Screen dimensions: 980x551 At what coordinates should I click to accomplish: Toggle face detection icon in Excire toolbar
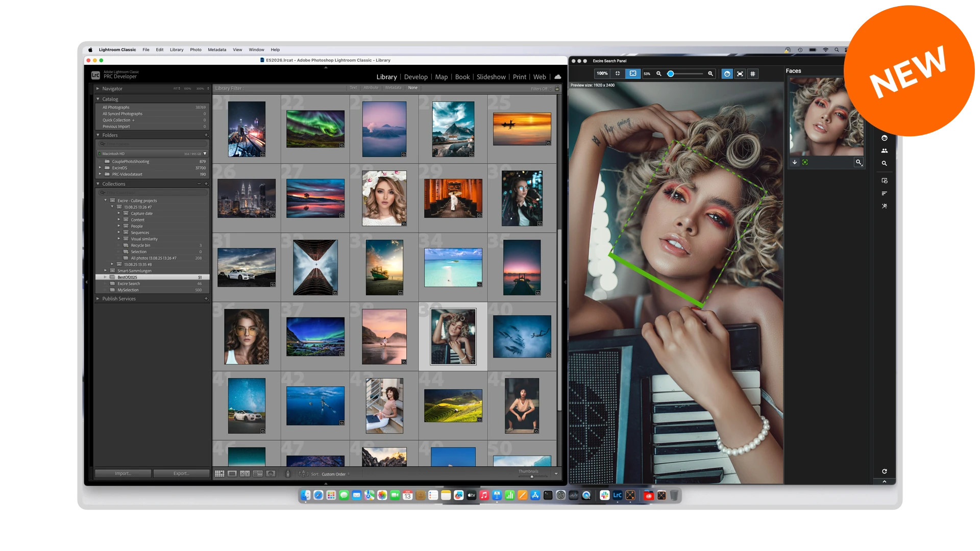pos(727,74)
